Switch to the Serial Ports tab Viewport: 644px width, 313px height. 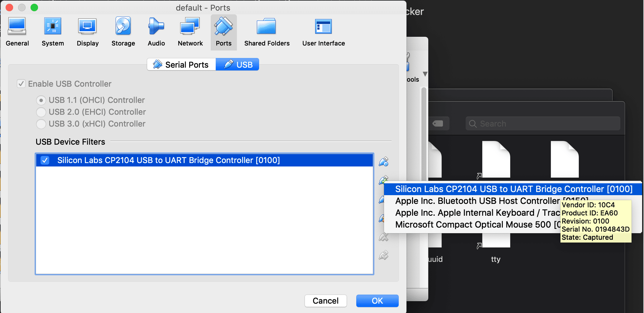pos(181,65)
